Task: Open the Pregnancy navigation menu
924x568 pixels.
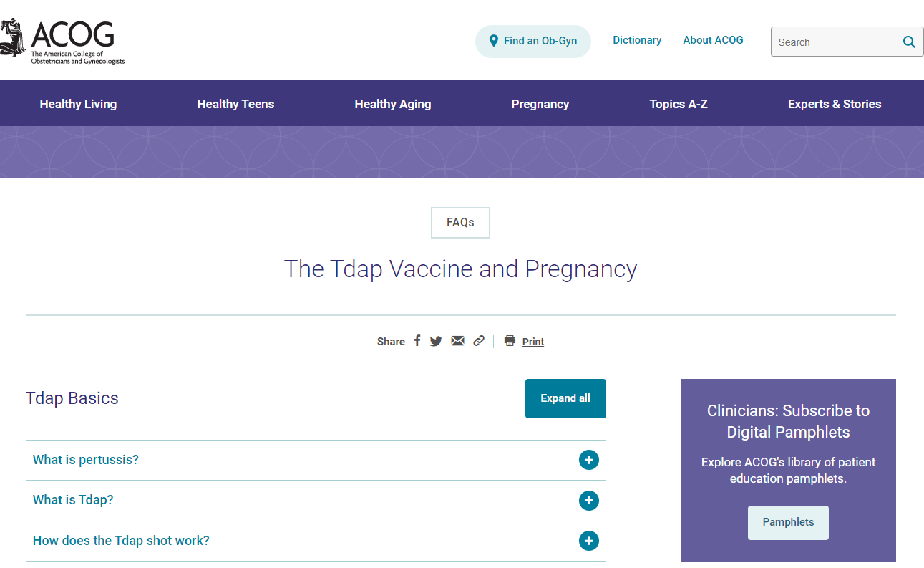Action: point(540,104)
